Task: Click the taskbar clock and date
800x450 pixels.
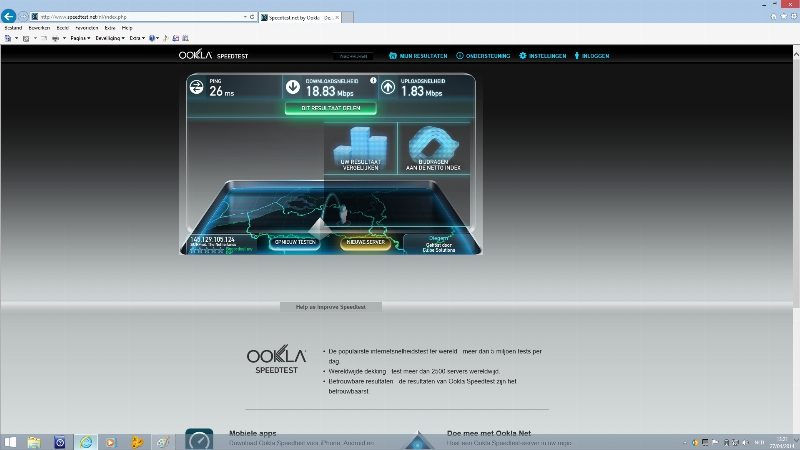Action: (782, 442)
